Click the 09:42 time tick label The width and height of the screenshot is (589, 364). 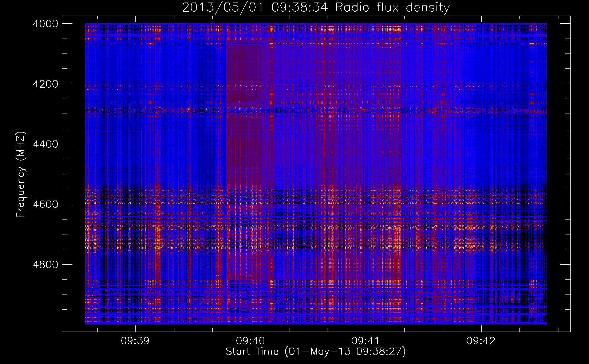click(481, 341)
